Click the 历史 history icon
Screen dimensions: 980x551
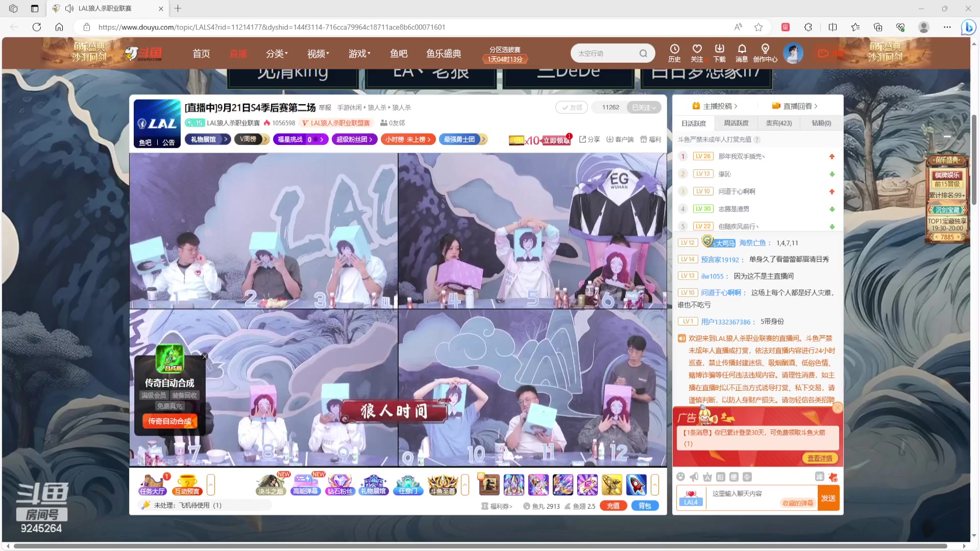pos(674,53)
